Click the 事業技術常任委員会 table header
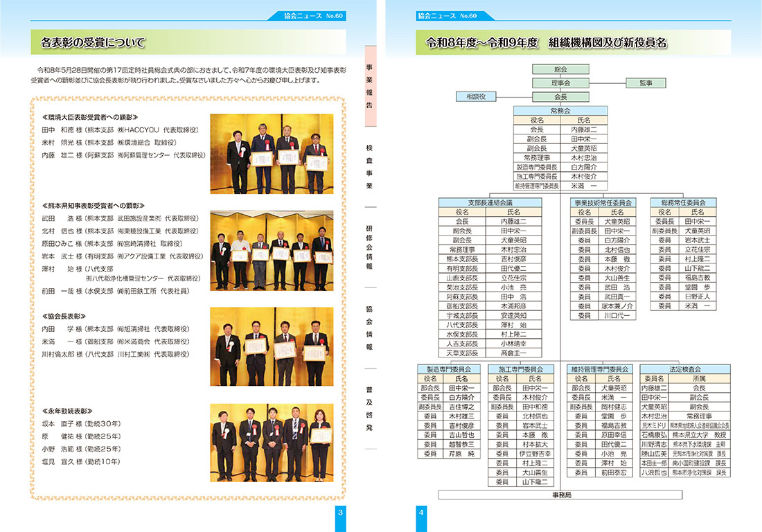Screen dimensions: 762x532 tap(603, 202)
